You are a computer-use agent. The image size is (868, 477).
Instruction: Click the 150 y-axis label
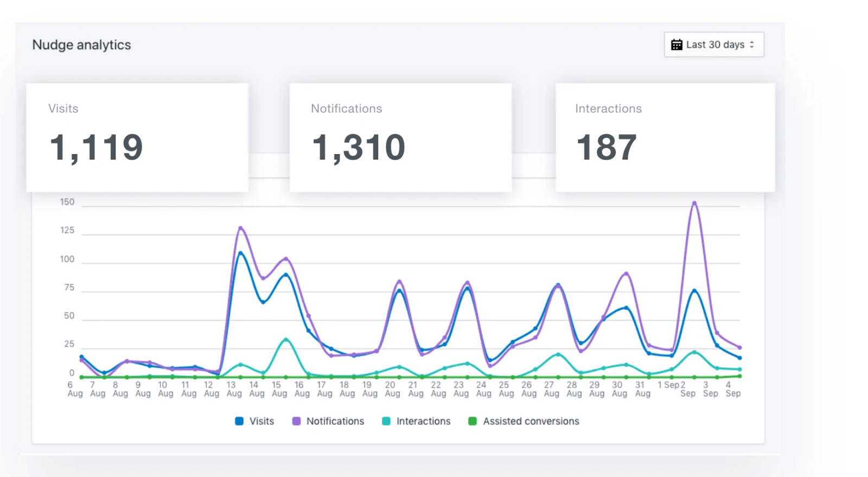click(x=67, y=202)
